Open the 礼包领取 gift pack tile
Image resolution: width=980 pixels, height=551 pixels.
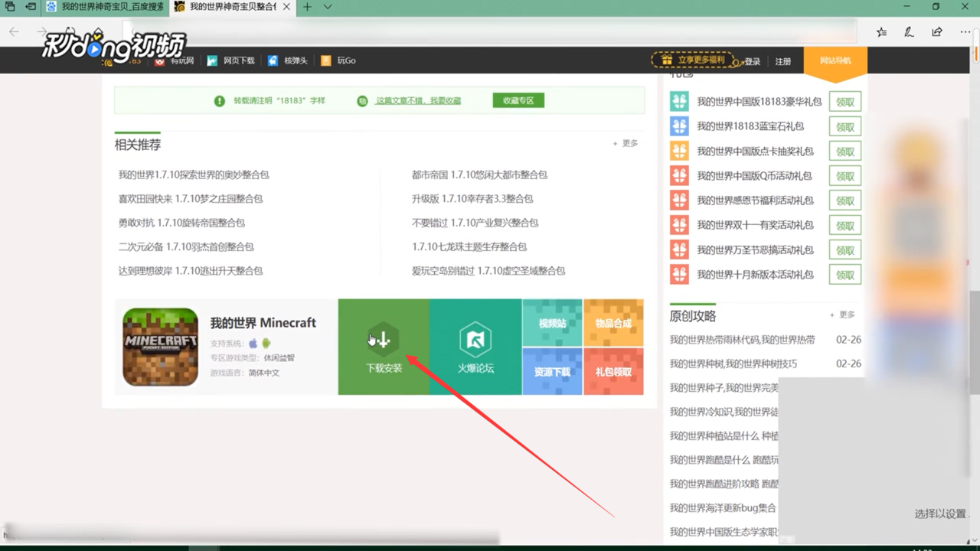(613, 371)
